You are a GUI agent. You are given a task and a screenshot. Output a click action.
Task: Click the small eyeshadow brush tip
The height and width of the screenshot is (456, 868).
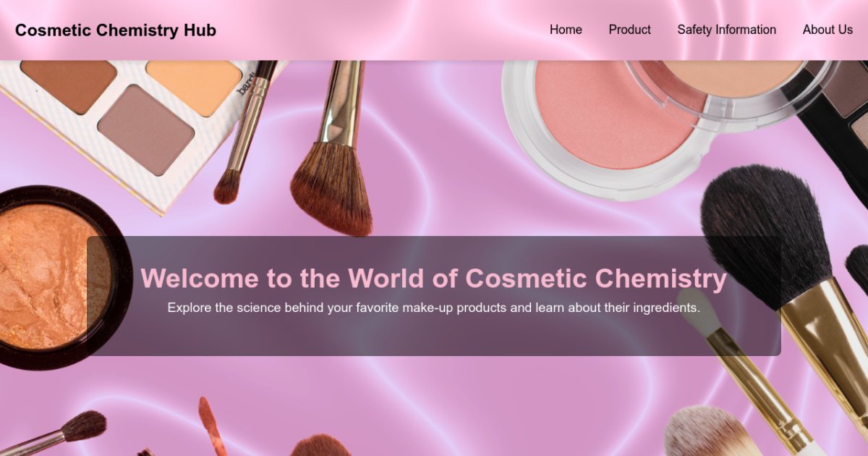[226, 187]
